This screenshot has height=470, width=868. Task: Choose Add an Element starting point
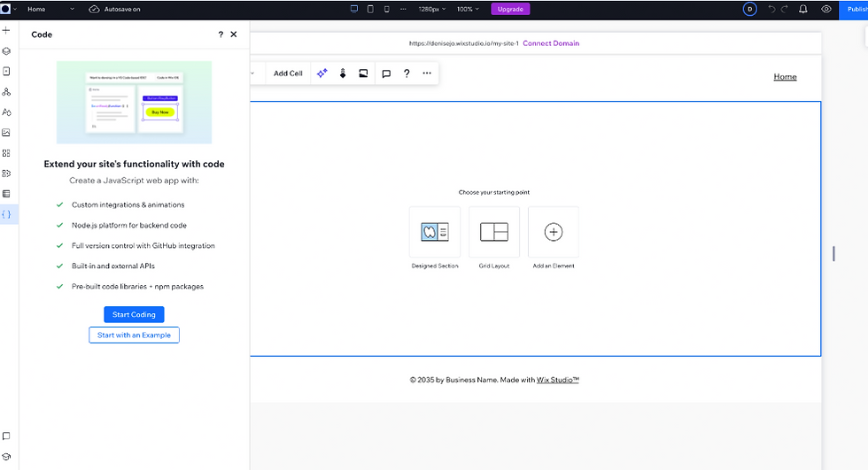pos(554,232)
